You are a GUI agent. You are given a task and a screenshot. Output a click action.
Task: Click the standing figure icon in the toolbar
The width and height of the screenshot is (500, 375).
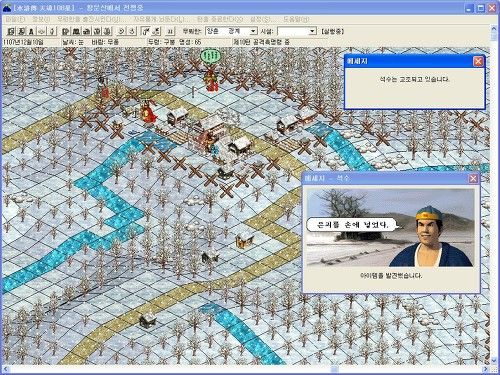point(31,31)
